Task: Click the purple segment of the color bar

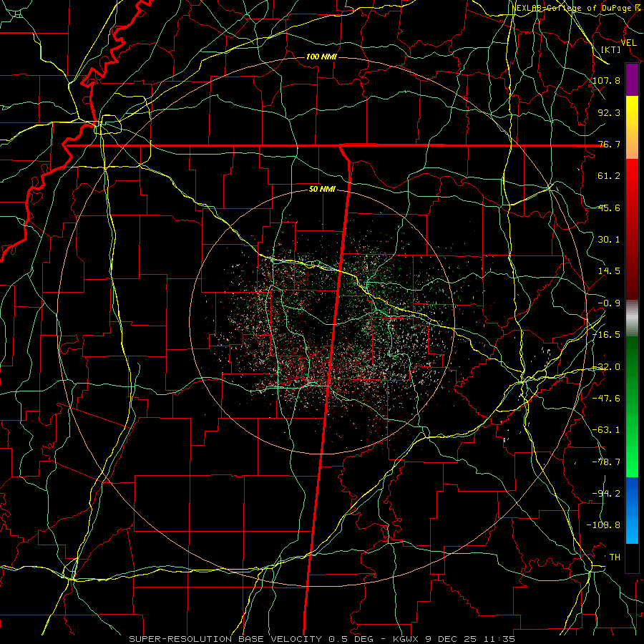Action: coord(632,80)
